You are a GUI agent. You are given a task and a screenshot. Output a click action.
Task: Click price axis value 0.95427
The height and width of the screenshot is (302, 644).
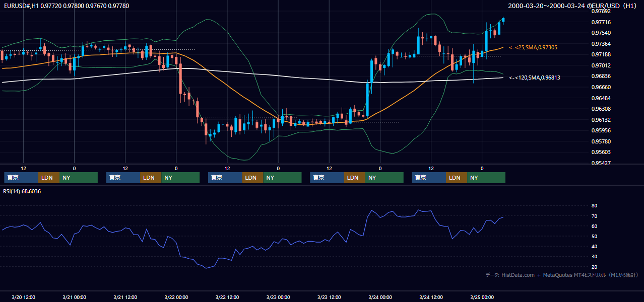(x=601, y=163)
